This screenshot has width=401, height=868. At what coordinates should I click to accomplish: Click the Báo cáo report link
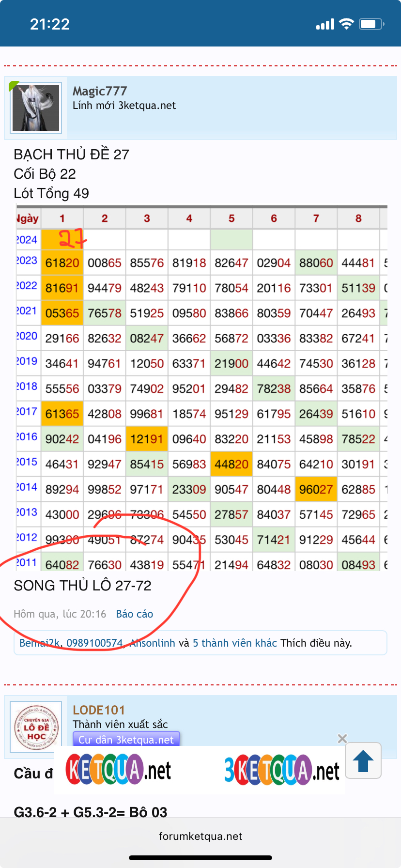point(134,614)
